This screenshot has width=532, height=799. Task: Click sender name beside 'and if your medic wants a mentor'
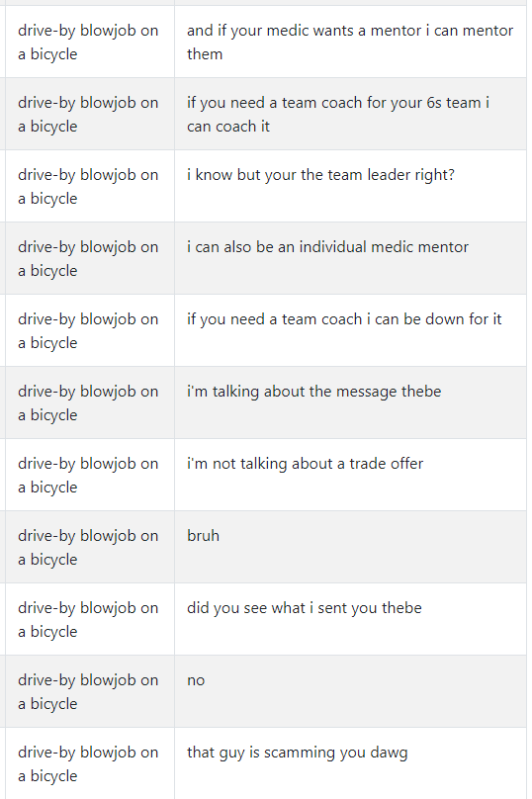point(88,43)
